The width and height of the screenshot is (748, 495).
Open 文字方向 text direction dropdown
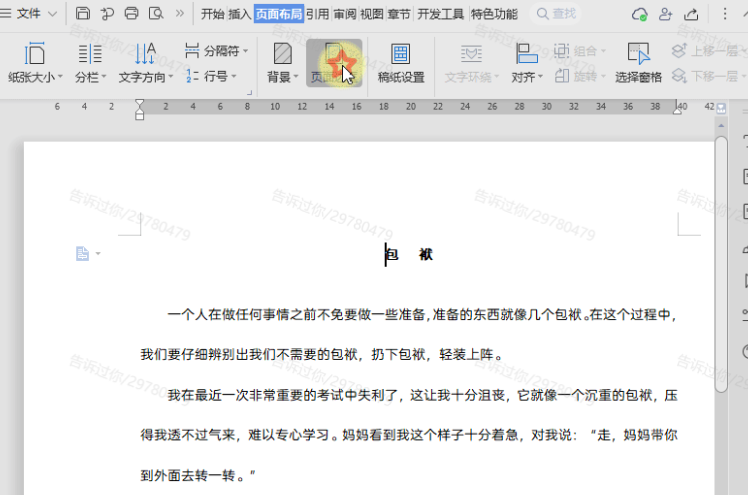pos(145,62)
